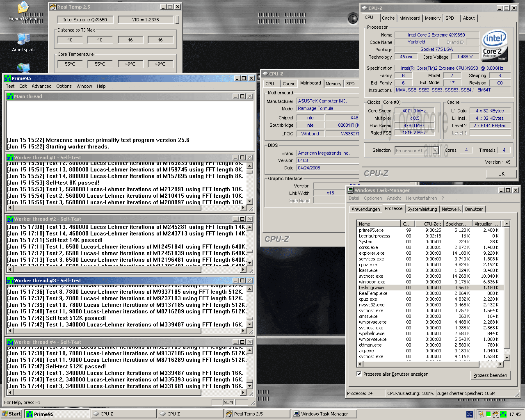Switch to Systemleistung tab in Task-Manager
The height and width of the screenshot is (420, 525).
pos(422,209)
